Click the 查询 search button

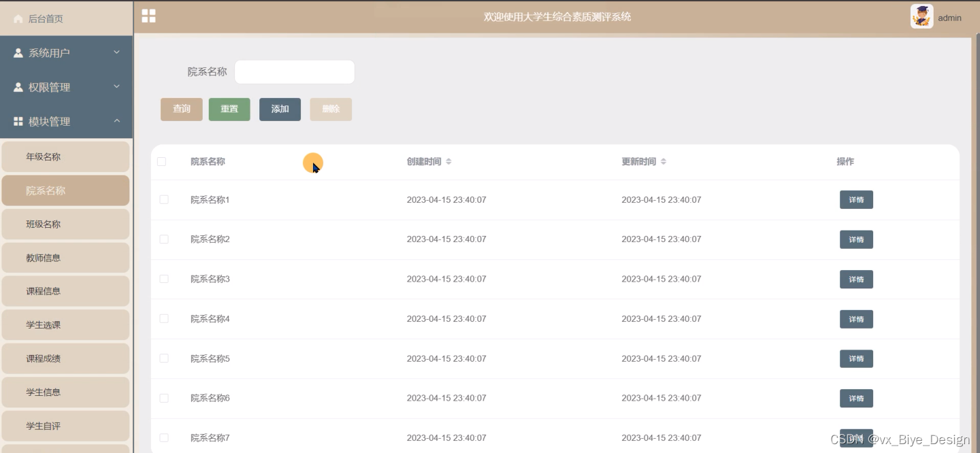182,110
